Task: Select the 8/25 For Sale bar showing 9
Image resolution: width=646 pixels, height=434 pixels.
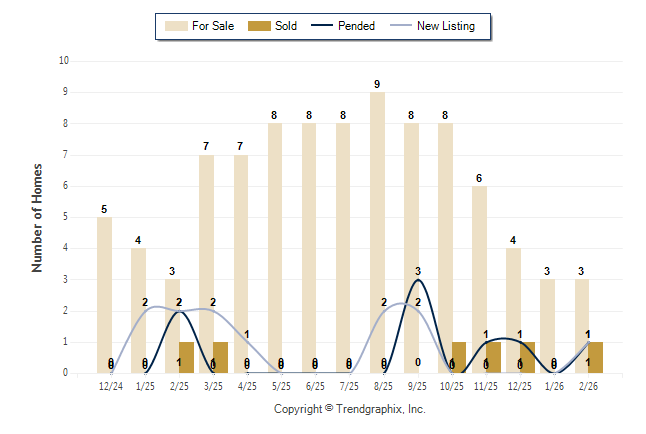Action: tap(377, 232)
